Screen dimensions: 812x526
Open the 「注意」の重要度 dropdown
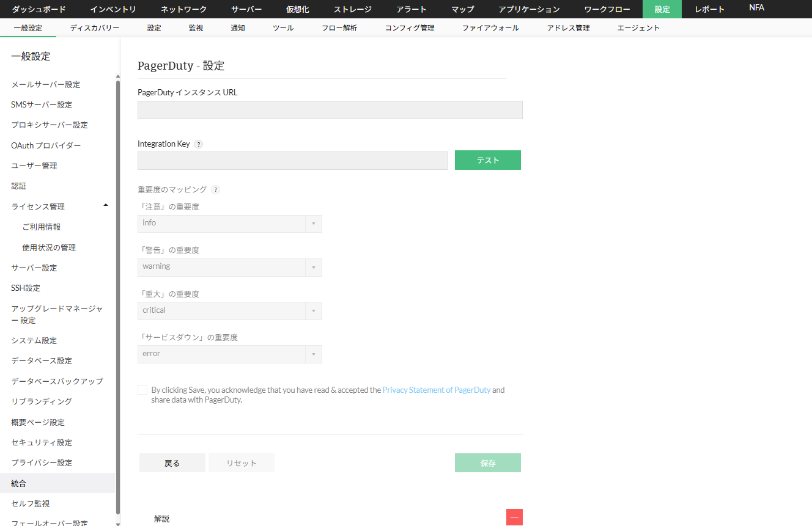(x=230, y=224)
